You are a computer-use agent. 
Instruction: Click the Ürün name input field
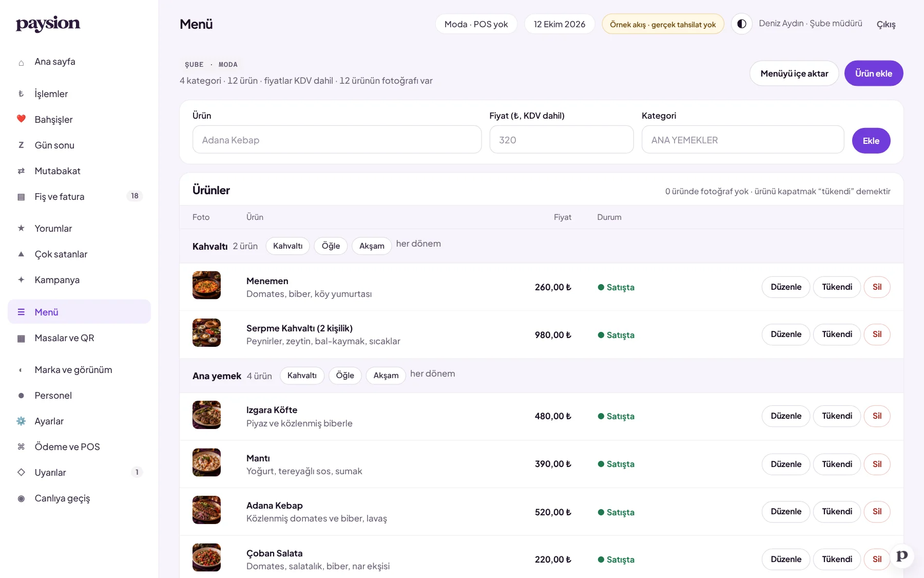337,140
